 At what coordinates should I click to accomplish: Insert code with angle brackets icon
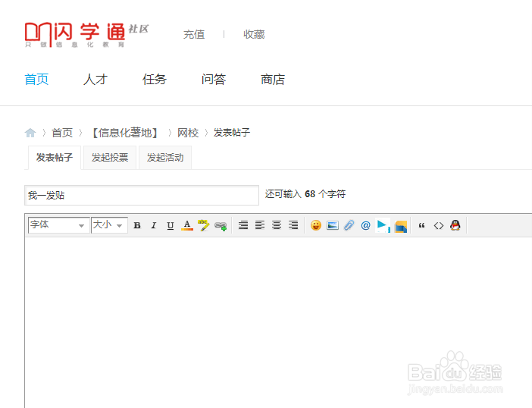tap(438, 225)
